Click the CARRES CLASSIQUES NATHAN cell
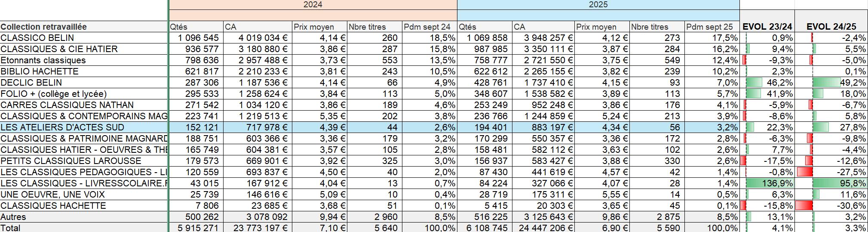This screenshot has width=868, height=232. tap(84, 105)
